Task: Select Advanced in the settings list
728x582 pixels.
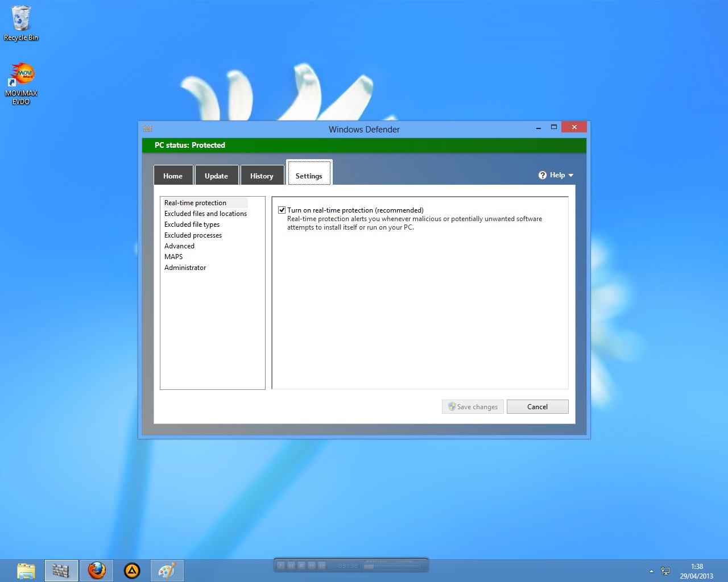Action: click(x=179, y=246)
